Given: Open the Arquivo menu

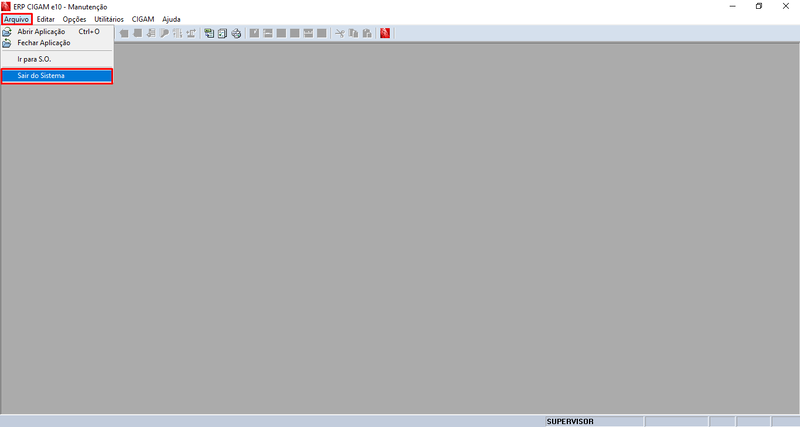Looking at the screenshot, I should pos(16,19).
